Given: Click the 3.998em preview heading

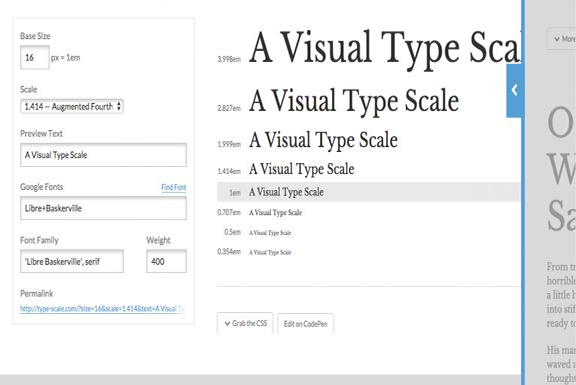Looking at the screenshot, I should 385,48.
